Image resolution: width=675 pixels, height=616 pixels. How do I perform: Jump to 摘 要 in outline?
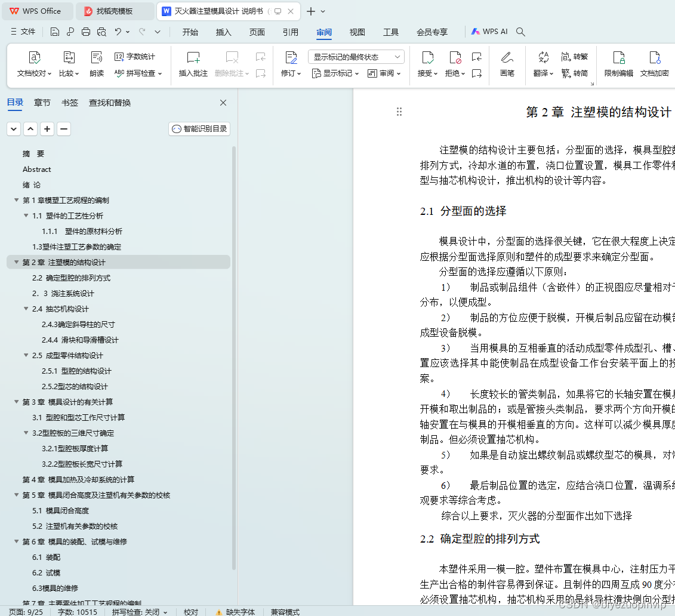[33, 153]
